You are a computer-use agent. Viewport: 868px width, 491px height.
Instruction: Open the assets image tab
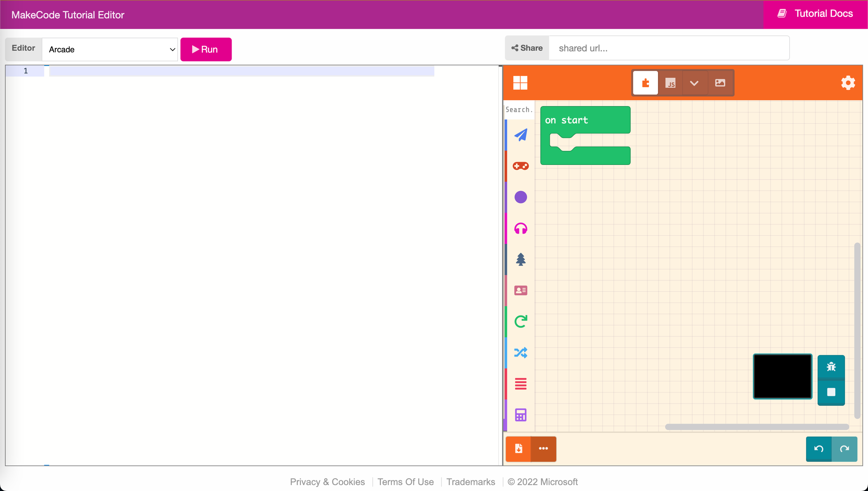coord(720,83)
